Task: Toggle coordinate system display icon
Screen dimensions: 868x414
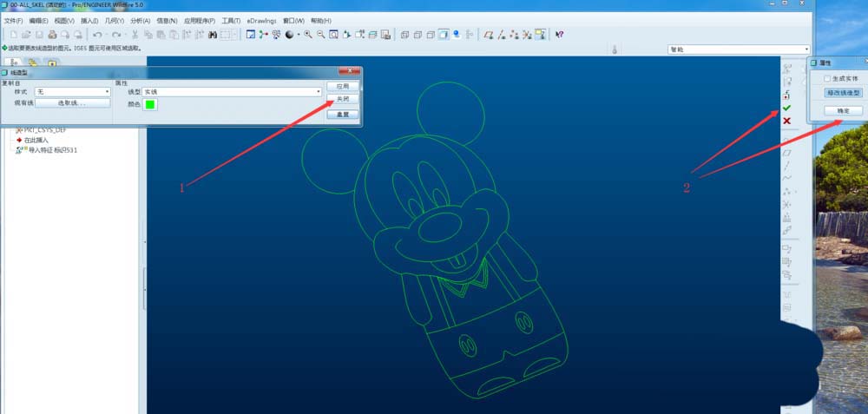Action: click(527, 35)
